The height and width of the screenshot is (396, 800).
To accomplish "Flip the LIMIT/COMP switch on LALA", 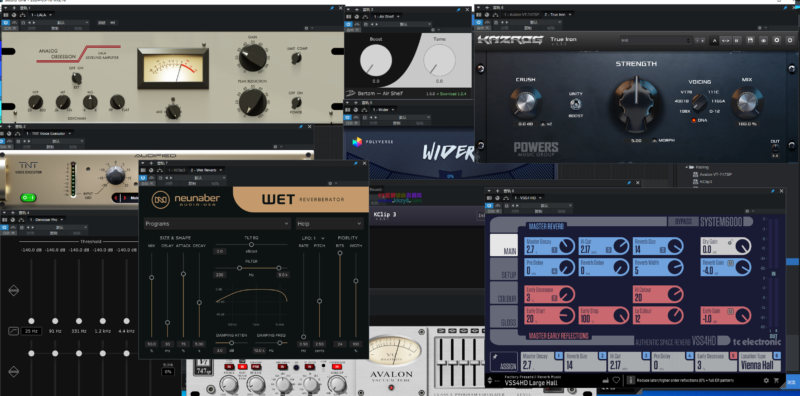I will [x=296, y=58].
